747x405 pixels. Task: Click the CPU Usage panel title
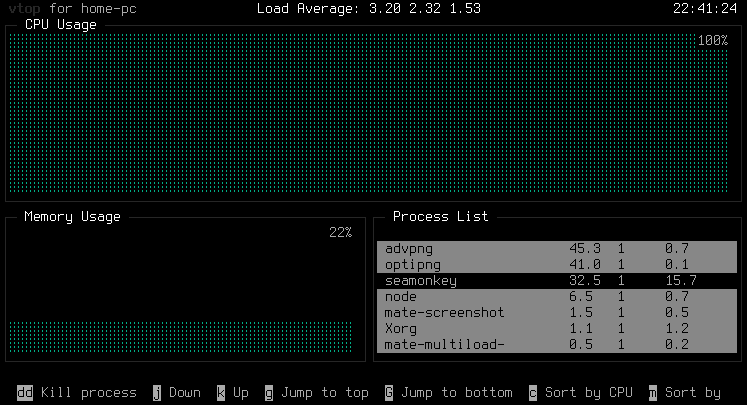coord(61,25)
